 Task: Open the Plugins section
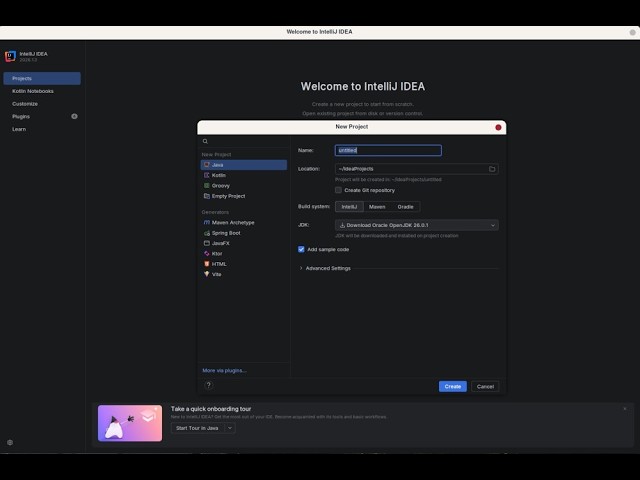(x=21, y=116)
